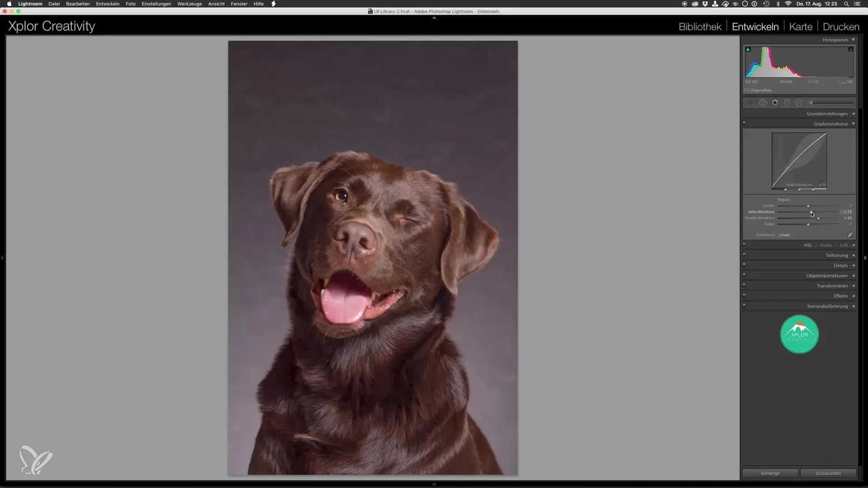Activate the Red Eye Correction tool
The image size is (868, 488).
pos(775,103)
